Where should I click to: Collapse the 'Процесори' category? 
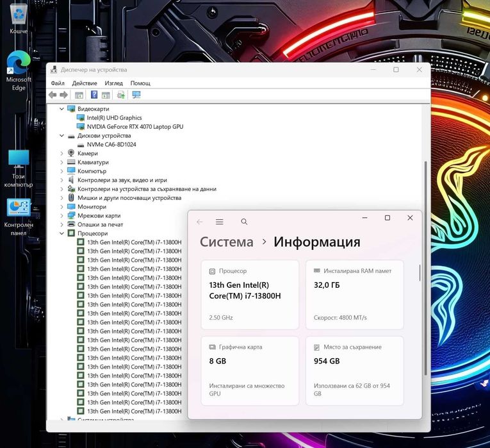pos(62,233)
